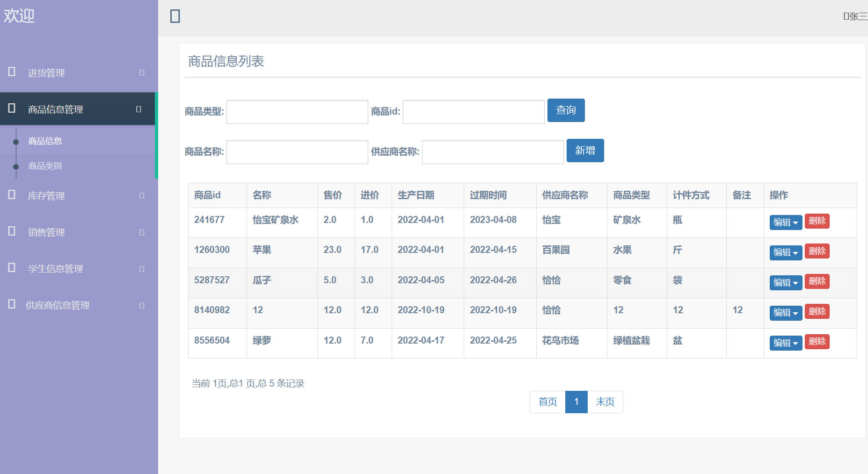
Task: Open the 商品信息 submenu item
Action: click(x=44, y=140)
